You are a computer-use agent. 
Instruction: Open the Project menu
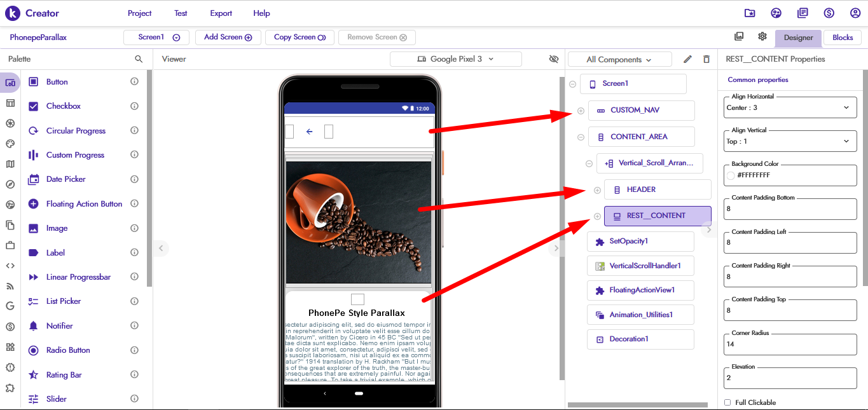pyautogui.click(x=139, y=13)
